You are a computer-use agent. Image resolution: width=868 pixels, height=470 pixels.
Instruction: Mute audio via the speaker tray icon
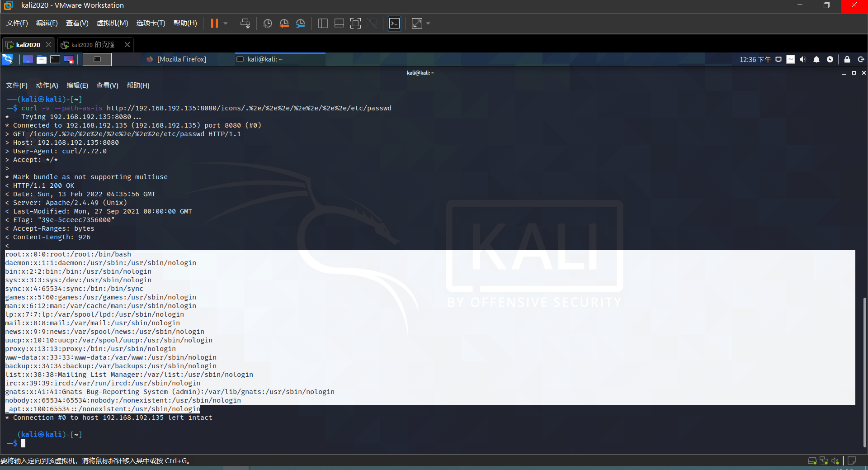(x=802, y=59)
